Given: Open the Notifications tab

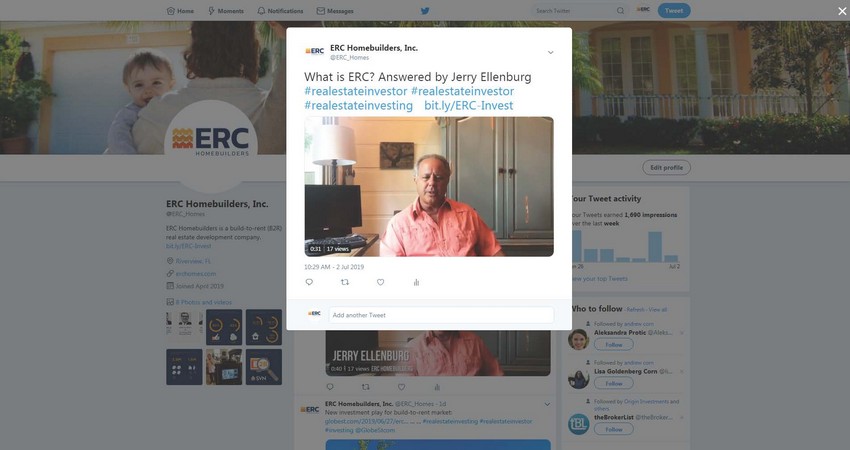Looking at the screenshot, I should 280,11.
